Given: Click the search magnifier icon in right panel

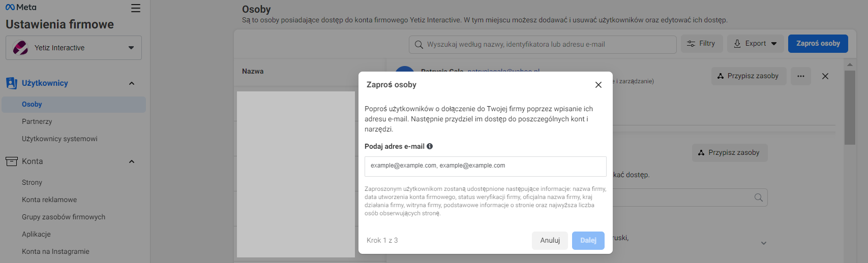Looking at the screenshot, I should [x=758, y=198].
